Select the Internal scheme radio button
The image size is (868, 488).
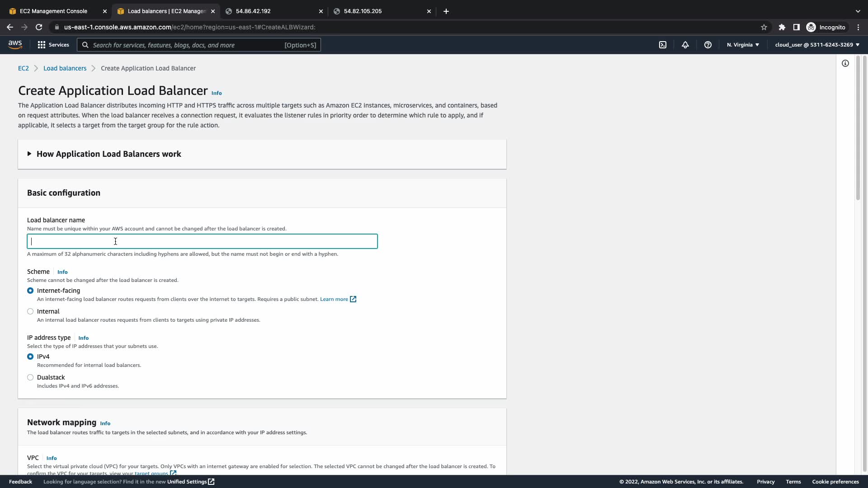click(30, 311)
